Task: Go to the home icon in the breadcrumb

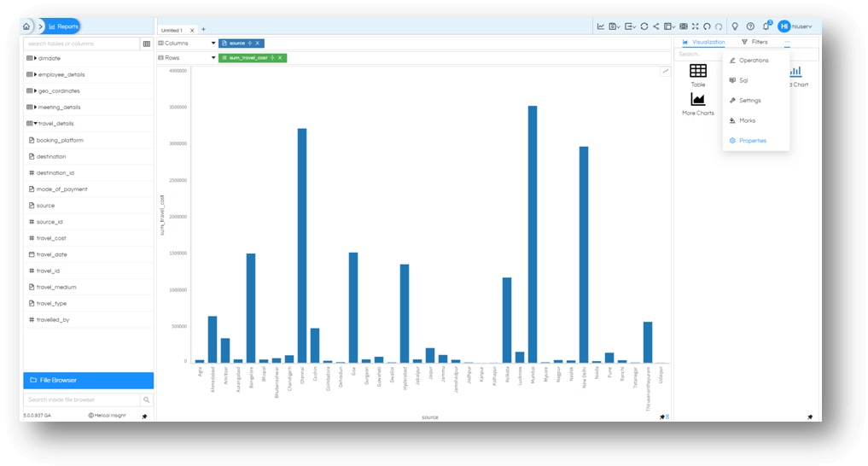Action: click(x=26, y=26)
